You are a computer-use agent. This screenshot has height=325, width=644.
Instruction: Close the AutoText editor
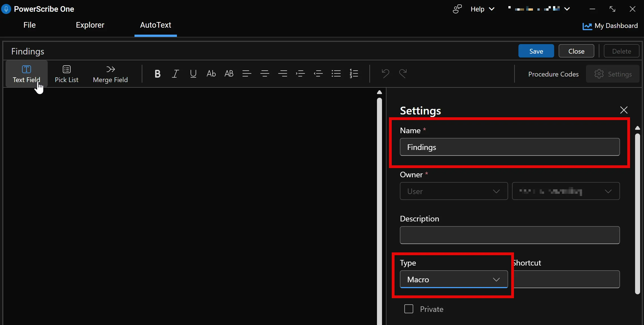[x=576, y=51]
